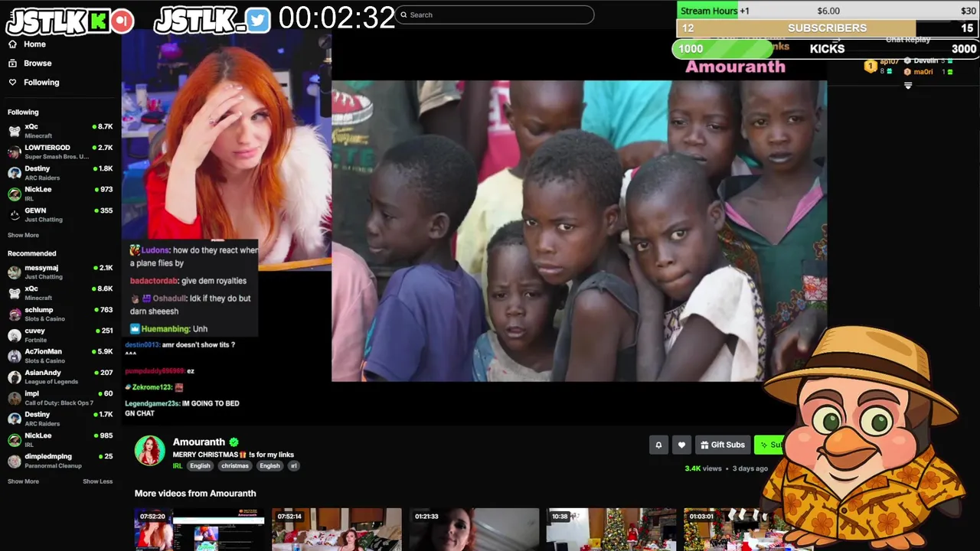Expand the Following list with Show More
The image size is (980, 551).
coord(23,235)
